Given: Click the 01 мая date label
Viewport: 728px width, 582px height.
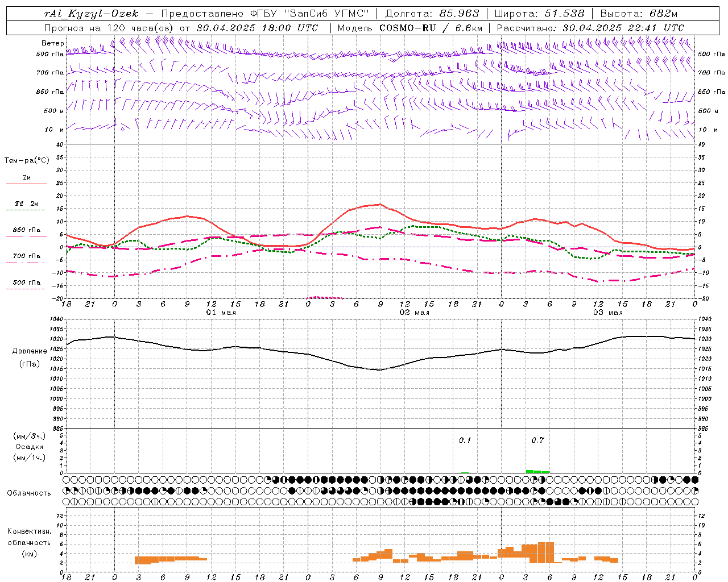Looking at the screenshot, I should point(221,313).
